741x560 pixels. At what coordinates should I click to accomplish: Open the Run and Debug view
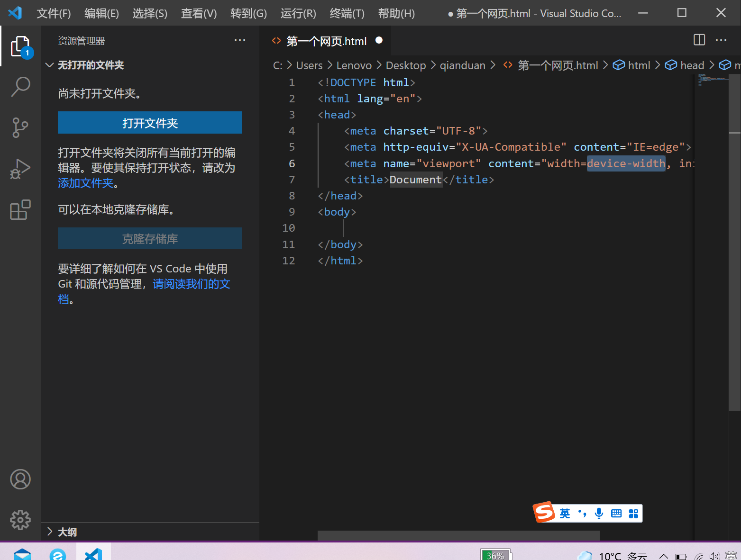(20, 169)
